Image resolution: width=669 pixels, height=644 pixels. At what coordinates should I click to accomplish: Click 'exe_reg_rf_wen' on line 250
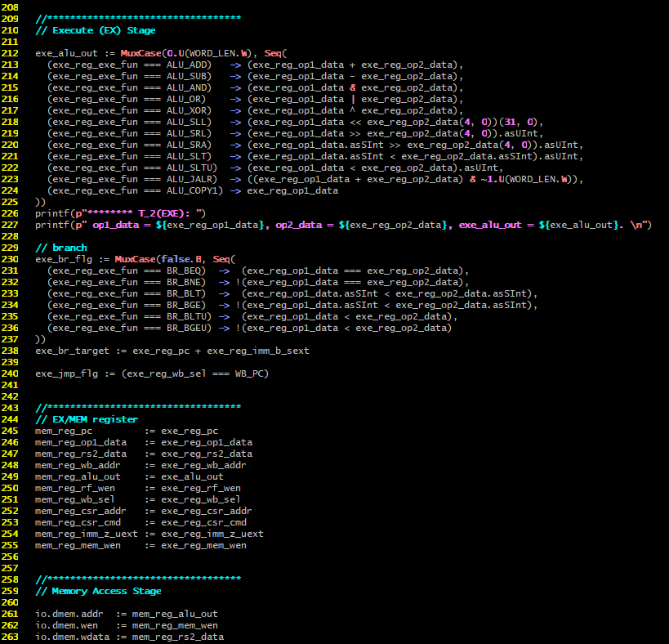pyautogui.click(x=201, y=488)
